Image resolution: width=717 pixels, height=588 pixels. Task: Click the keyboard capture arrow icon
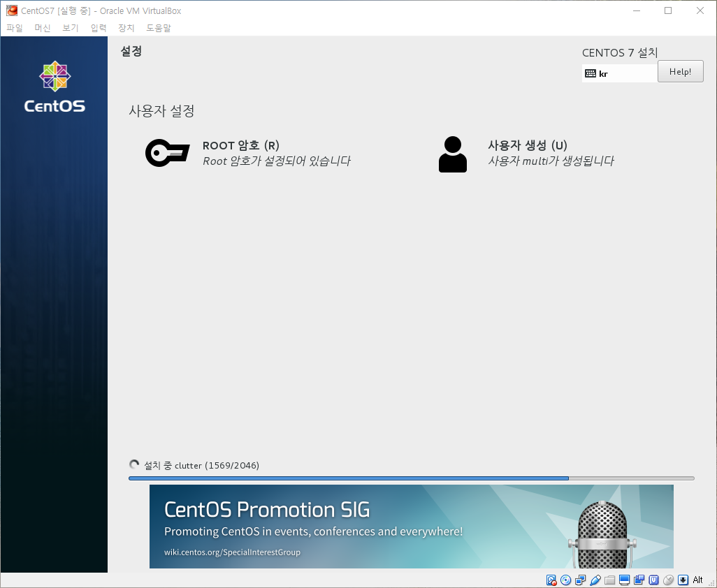pyautogui.click(x=683, y=580)
